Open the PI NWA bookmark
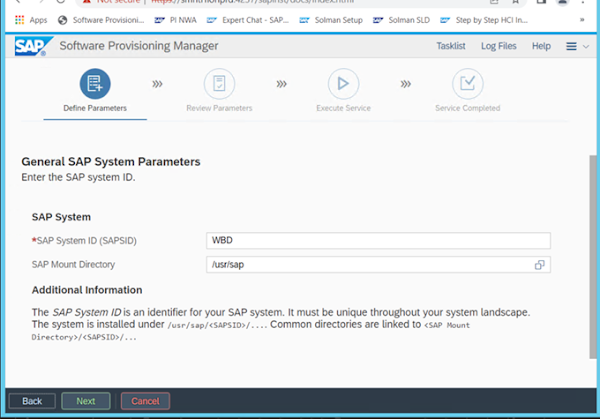Viewport: 600px width, 419px height. click(x=176, y=20)
